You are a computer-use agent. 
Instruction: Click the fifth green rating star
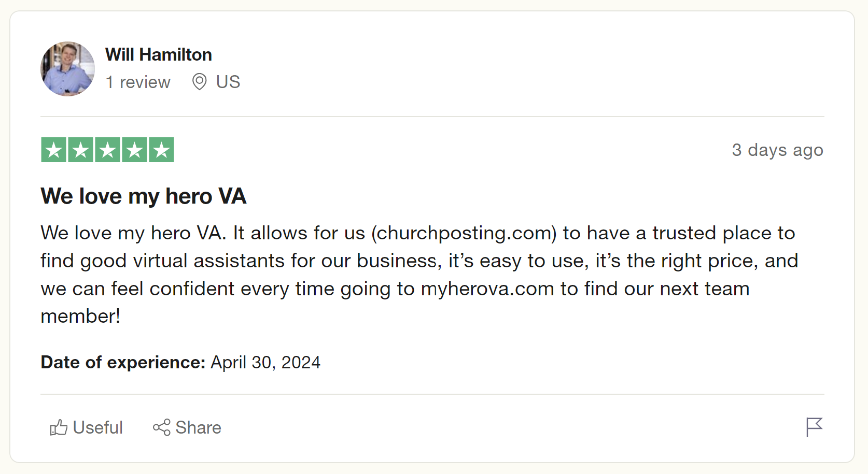[x=162, y=150]
